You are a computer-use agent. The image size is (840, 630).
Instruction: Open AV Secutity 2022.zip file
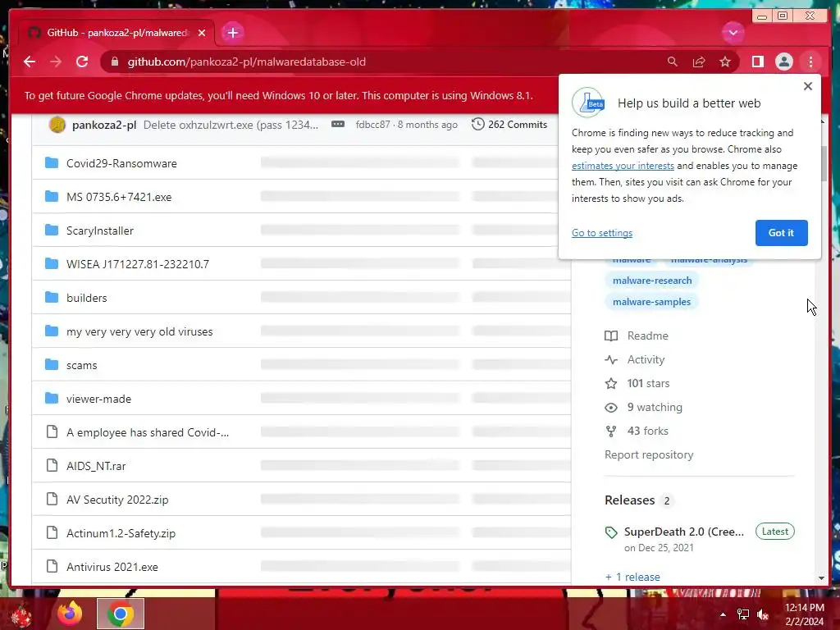click(117, 500)
